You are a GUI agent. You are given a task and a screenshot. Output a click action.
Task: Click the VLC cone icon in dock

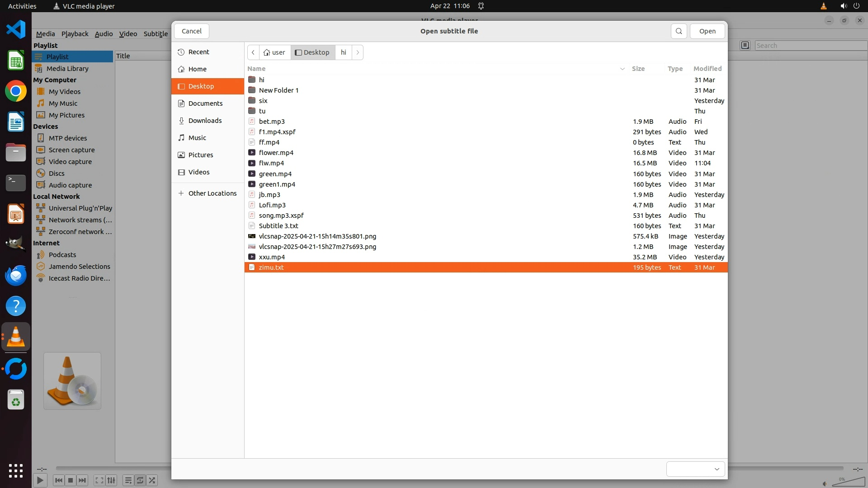pos(16,337)
